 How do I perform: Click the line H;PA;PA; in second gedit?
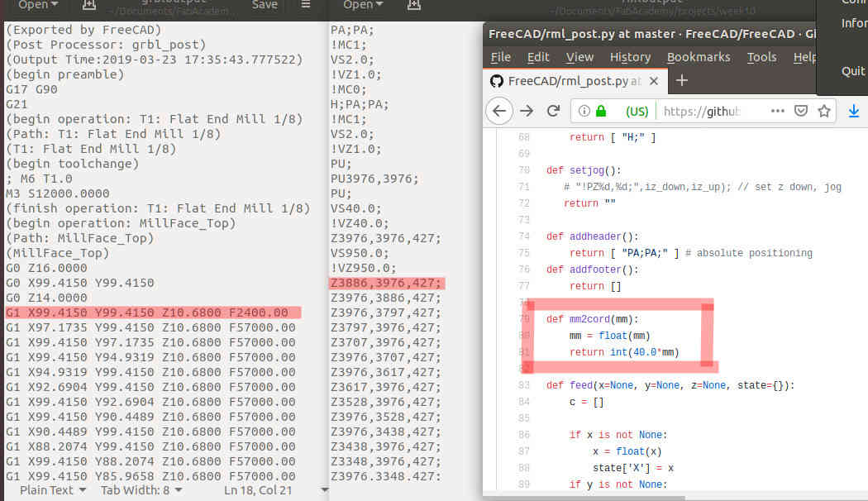[x=360, y=104]
